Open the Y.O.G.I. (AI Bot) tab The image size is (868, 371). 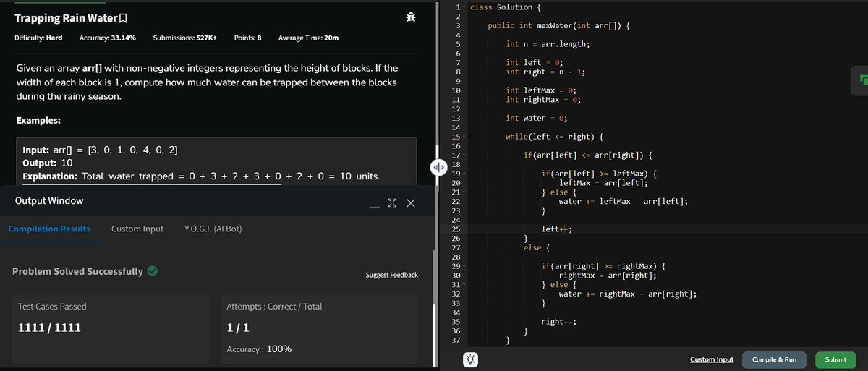(213, 229)
